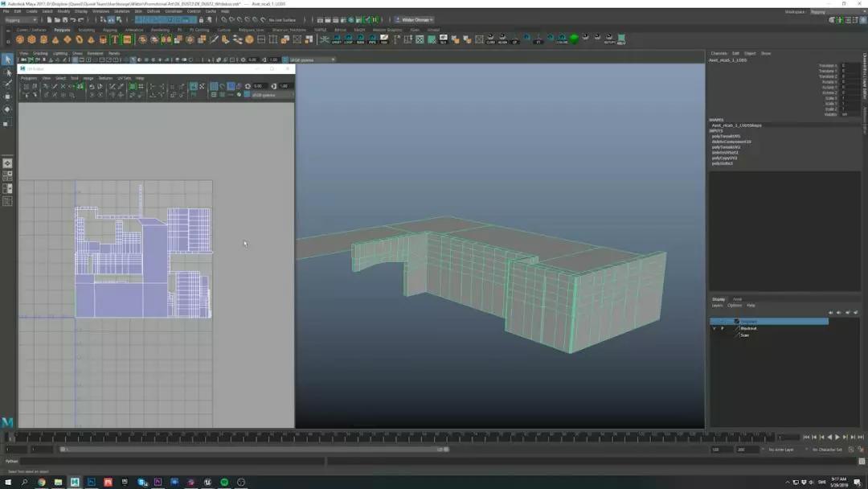Click the go to start playback button
This screenshot has height=489, width=868.
tap(806, 438)
